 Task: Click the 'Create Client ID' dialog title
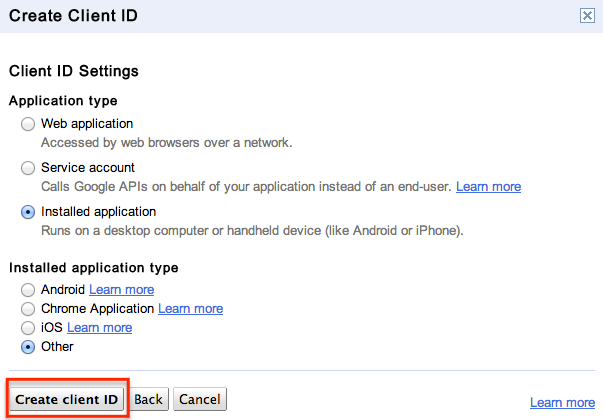(x=73, y=16)
